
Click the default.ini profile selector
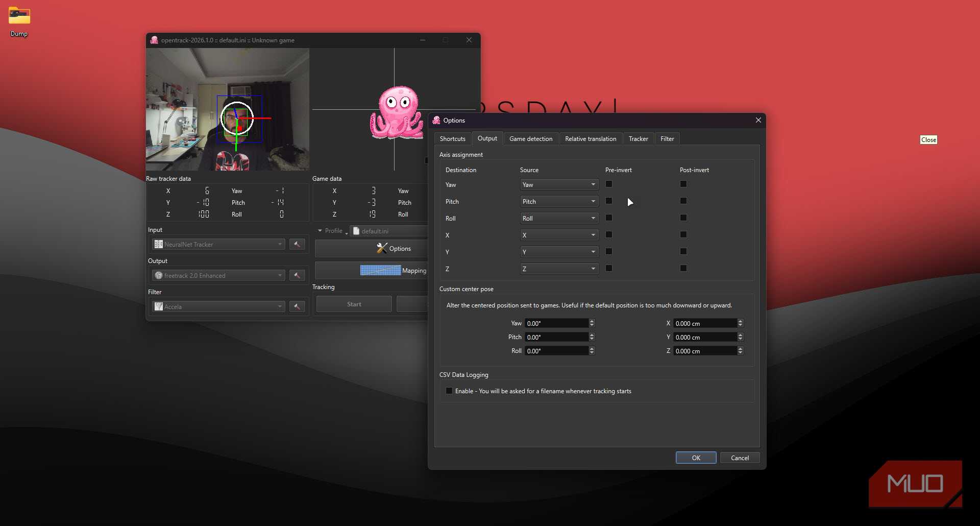[389, 231]
